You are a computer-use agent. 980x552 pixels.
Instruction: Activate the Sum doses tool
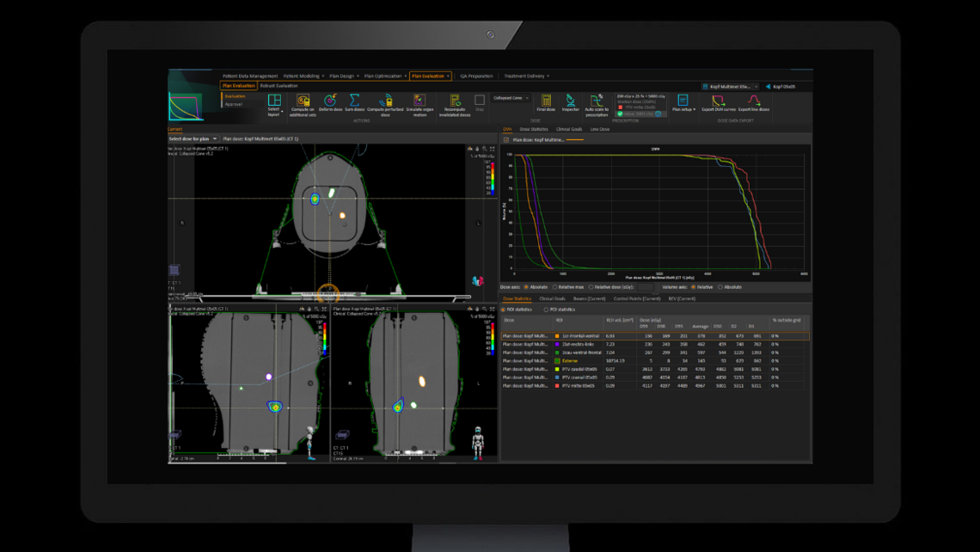coord(355,101)
